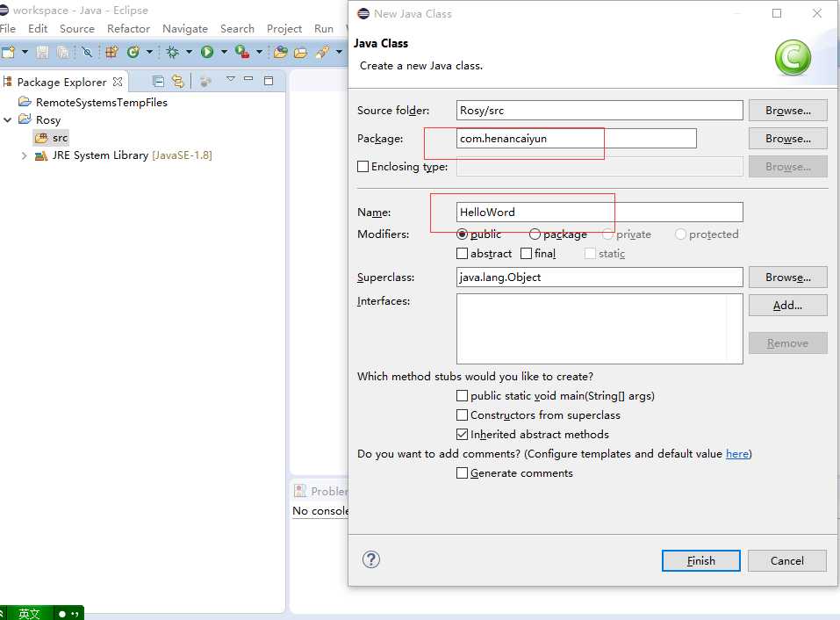
Task: Click the Search flashlight toolbar icon
Action: pos(322,52)
